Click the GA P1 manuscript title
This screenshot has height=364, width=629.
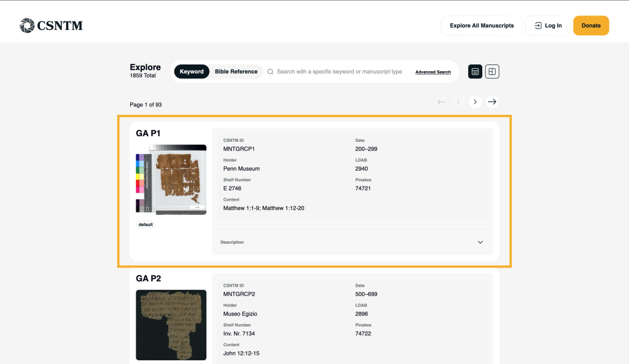[x=149, y=133]
